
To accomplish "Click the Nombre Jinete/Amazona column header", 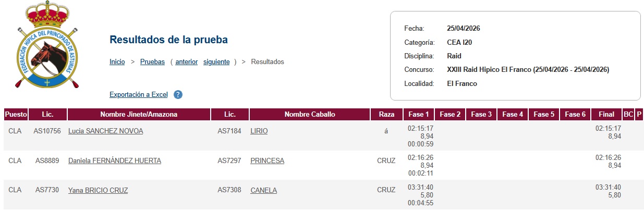I will [139, 115].
